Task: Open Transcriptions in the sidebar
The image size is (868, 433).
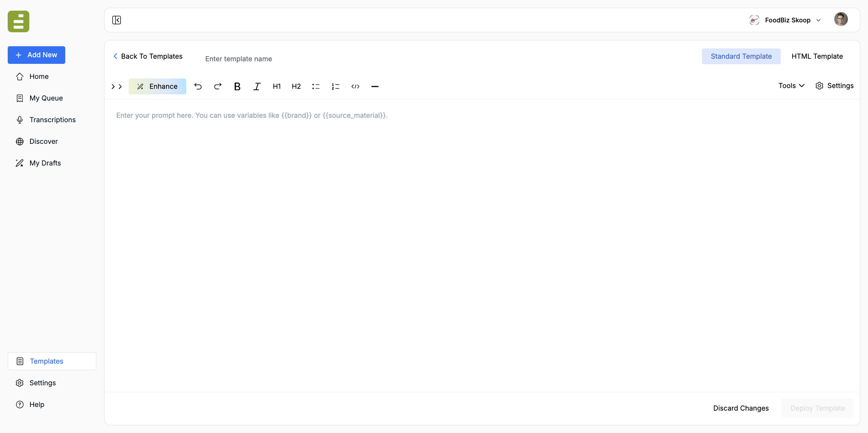Action: (52, 120)
